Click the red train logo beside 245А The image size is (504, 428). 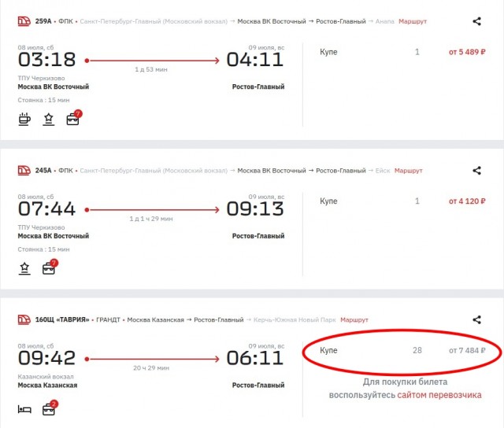click(x=24, y=171)
